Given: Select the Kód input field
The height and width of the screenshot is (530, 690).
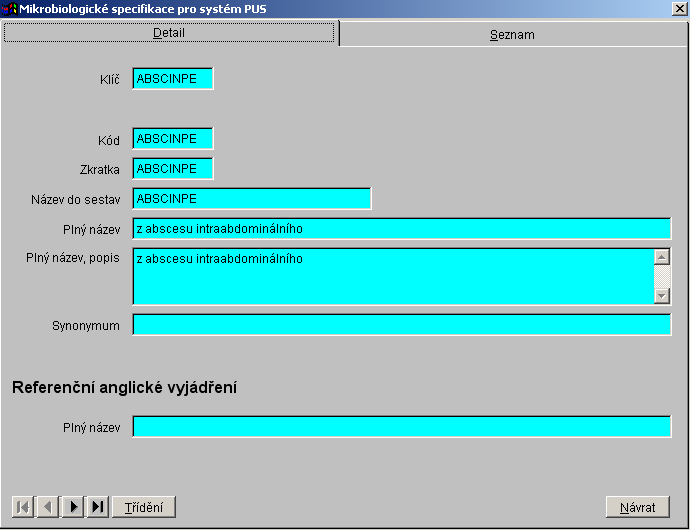Looking at the screenshot, I should (x=172, y=139).
